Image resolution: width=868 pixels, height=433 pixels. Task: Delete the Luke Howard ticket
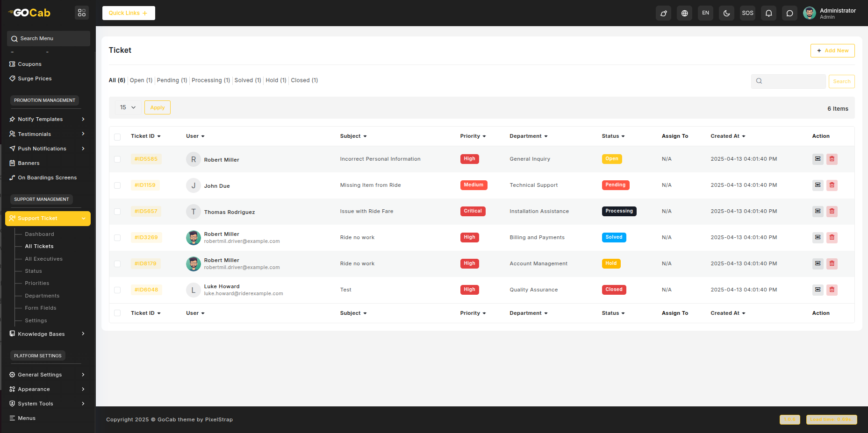(x=832, y=290)
